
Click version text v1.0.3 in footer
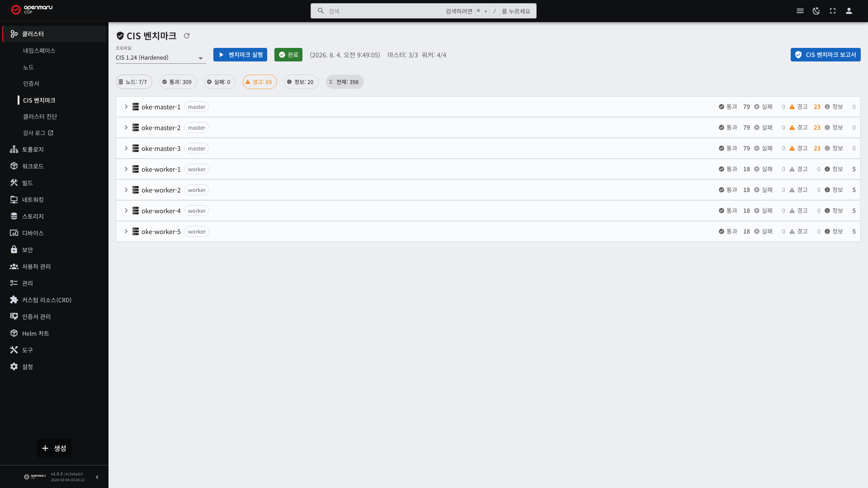pos(57,474)
